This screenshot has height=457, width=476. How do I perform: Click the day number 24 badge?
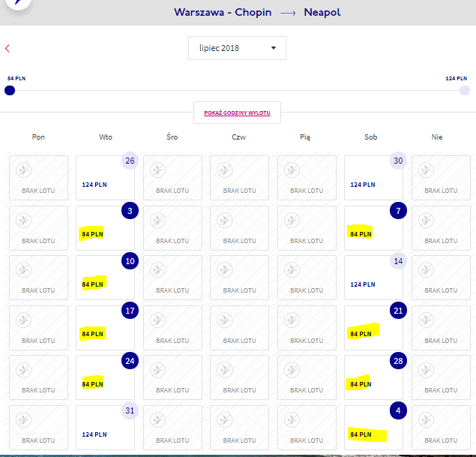point(130,361)
